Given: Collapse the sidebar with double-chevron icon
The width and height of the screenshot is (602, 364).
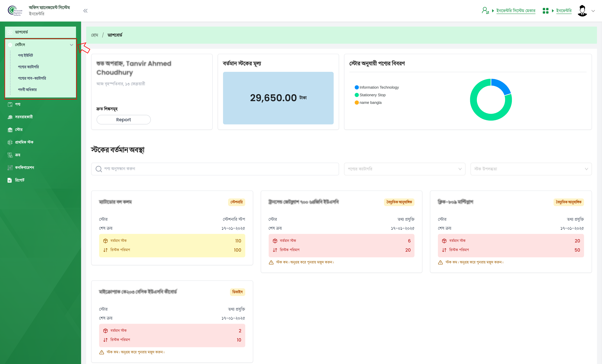Looking at the screenshot, I should click(x=85, y=11).
